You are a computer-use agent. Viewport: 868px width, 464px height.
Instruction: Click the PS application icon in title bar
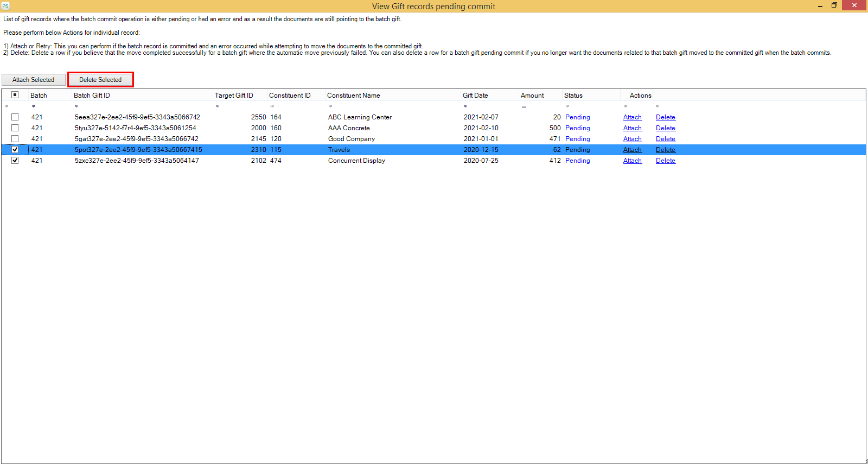(5, 6)
